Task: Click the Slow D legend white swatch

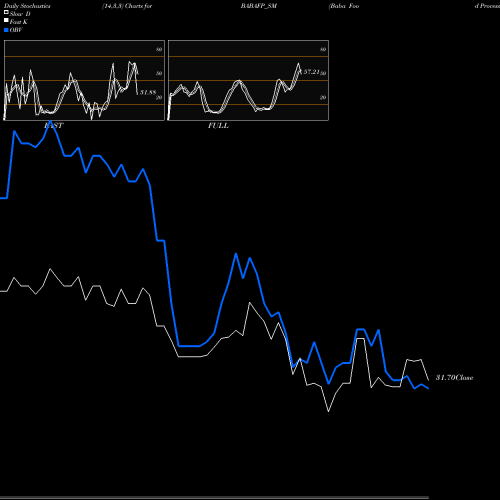Action: coord(6,12)
